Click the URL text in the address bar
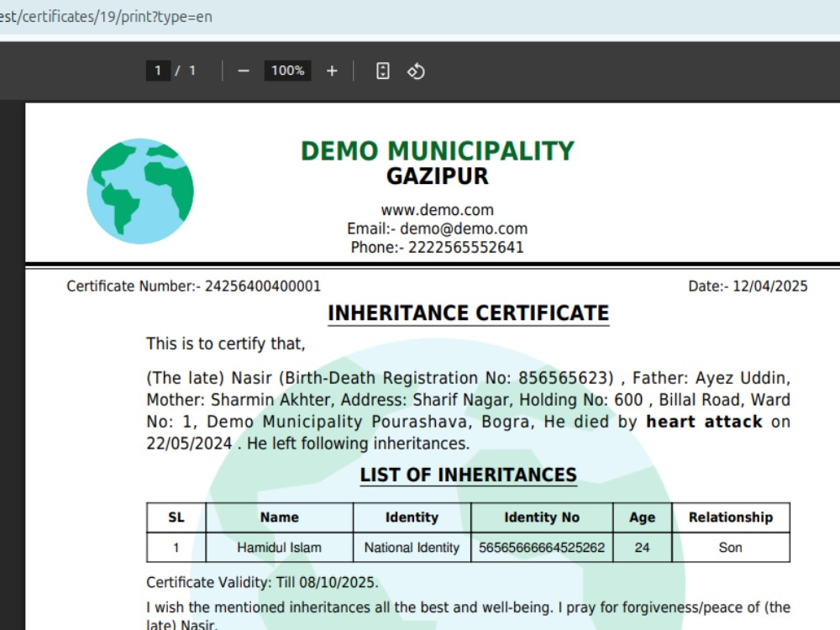The width and height of the screenshot is (840, 630). tap(106, 17)
